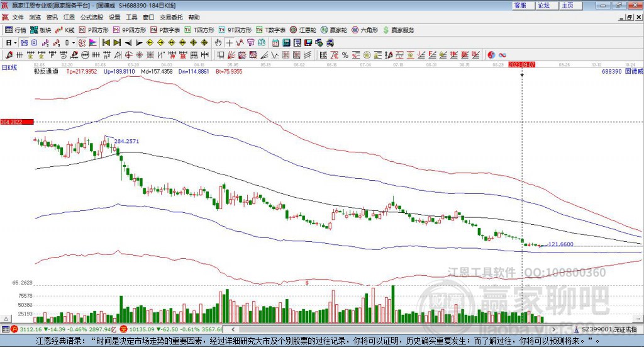Click the Tp=217.9952 indicator value

pos(82,71)
